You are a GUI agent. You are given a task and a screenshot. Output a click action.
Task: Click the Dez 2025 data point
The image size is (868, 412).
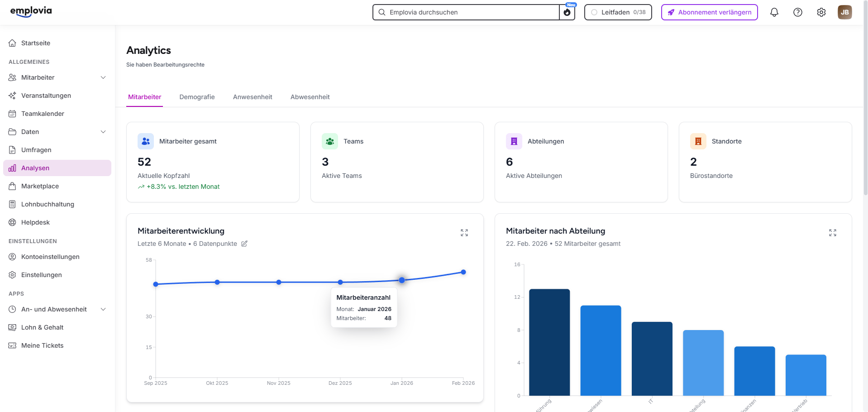click(340, 282)
